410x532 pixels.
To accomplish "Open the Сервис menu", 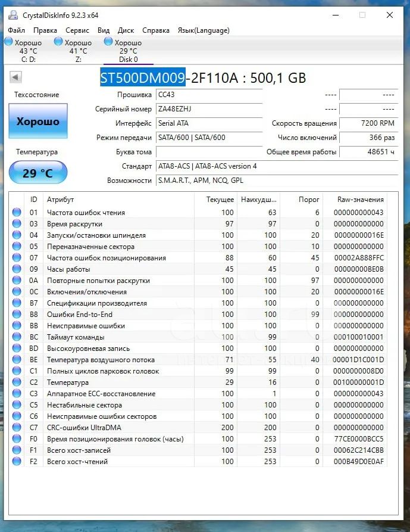I will pos(77,30).
